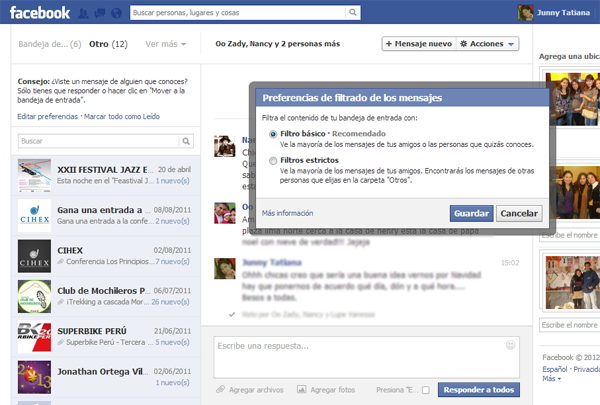Open the white CIHEX logo for Gana una entrada
This screenshot has height=405, width=600.
(34, 216)
